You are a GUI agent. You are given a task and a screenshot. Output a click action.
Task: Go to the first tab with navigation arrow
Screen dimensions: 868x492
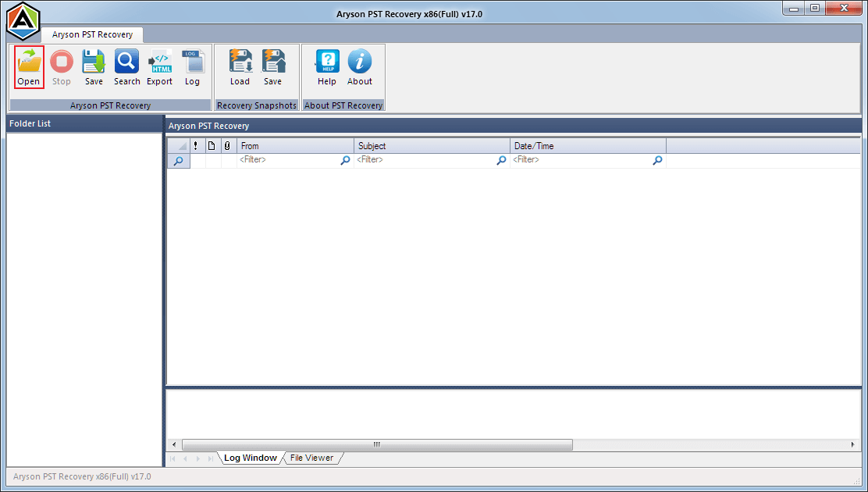(x=173, y=458)
